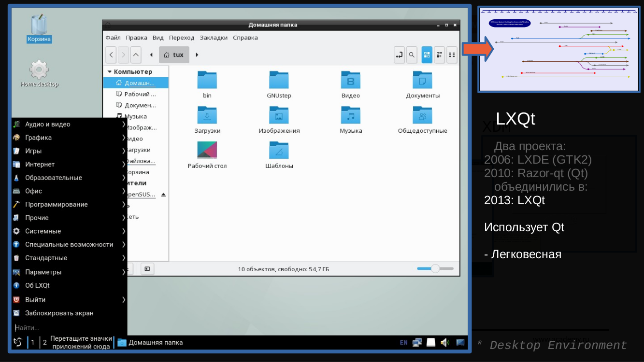Switch to virtual desktop 2
This screenshot has width=644, height=362.
pyautogui.click(x=44, y=342)
